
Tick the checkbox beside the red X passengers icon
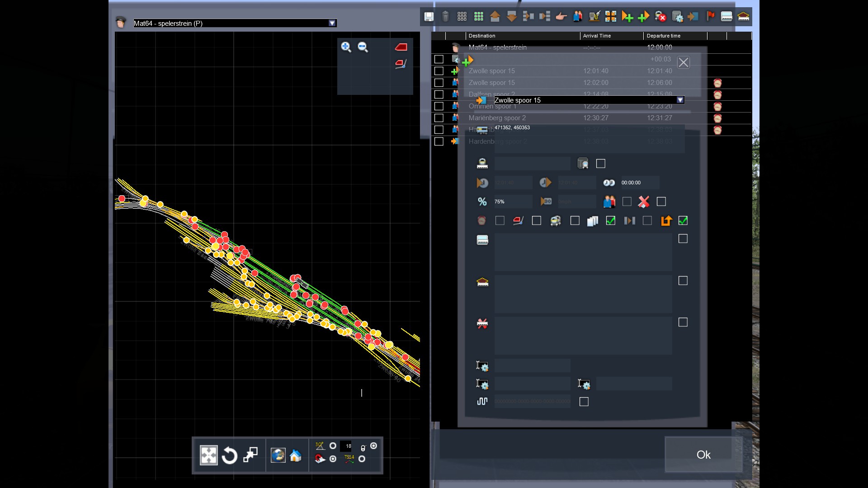pyautogui.click(x=661, y=202)
